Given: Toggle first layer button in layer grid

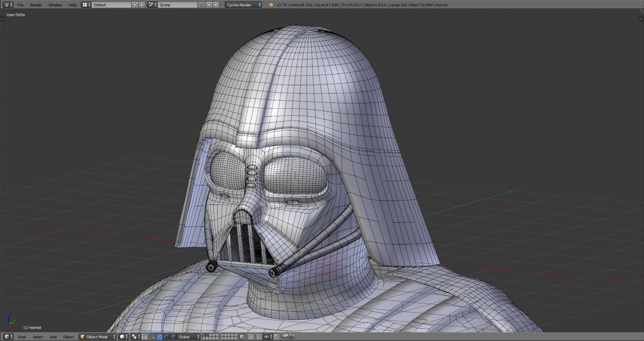Looking at the screenshot, I should (204, 335).
